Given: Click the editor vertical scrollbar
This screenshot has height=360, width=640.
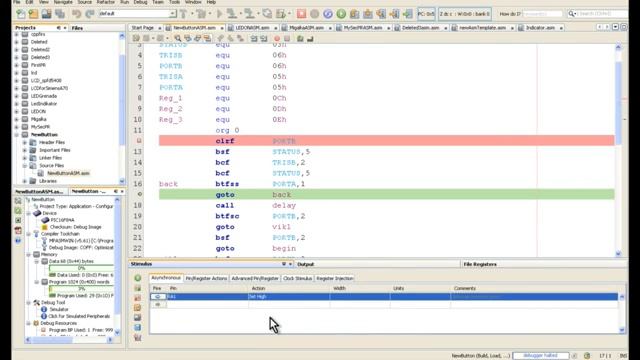Looking at the screenshot, I should pos(618,151).
